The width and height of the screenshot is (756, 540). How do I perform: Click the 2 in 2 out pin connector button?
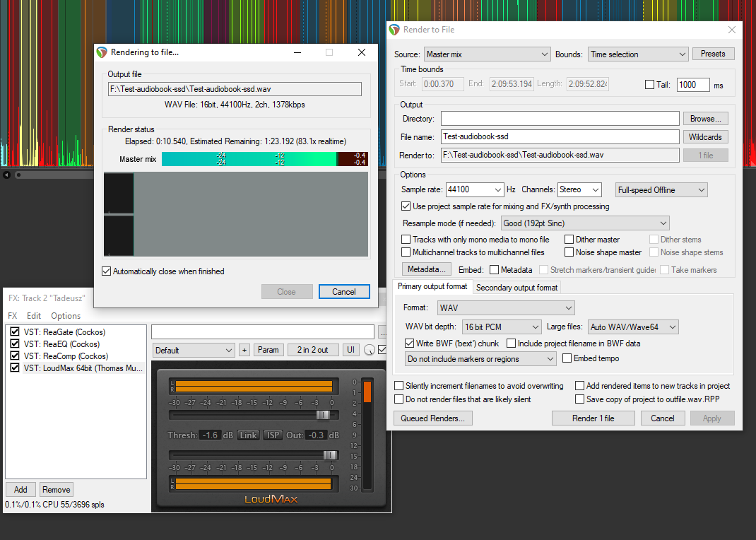click(312, 350)
